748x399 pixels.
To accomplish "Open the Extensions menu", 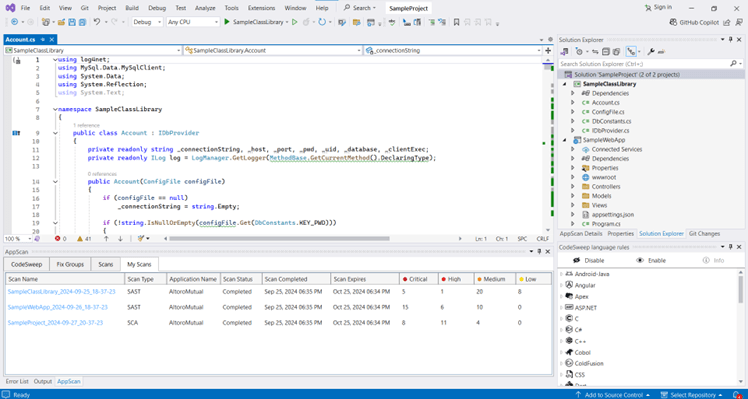I will [261, 8].
